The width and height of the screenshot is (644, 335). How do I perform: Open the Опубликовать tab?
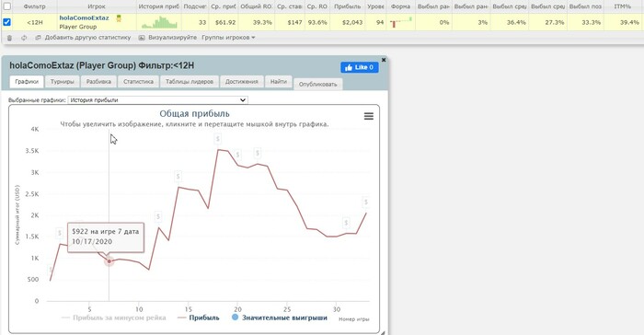318,84
